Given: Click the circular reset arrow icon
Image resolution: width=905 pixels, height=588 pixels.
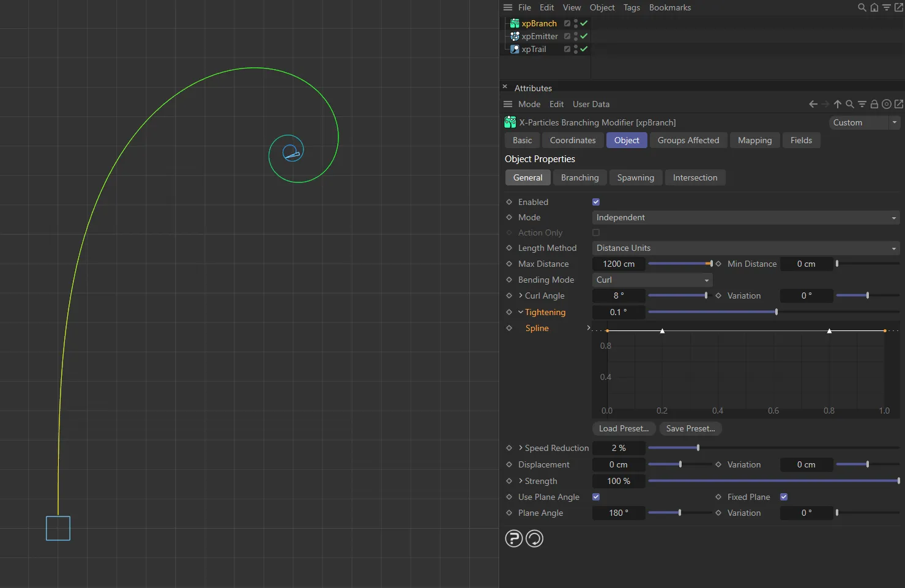Looking at the screenshot, I should click(534, 538).
